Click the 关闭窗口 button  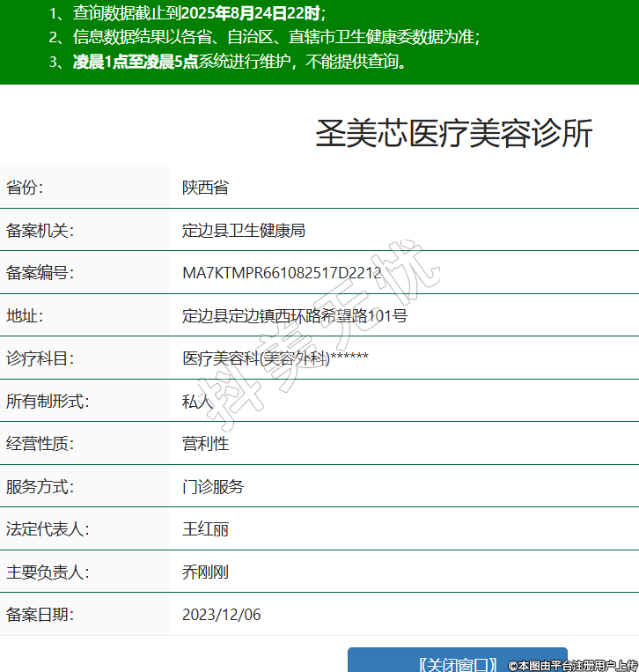(x=457, y=662)
